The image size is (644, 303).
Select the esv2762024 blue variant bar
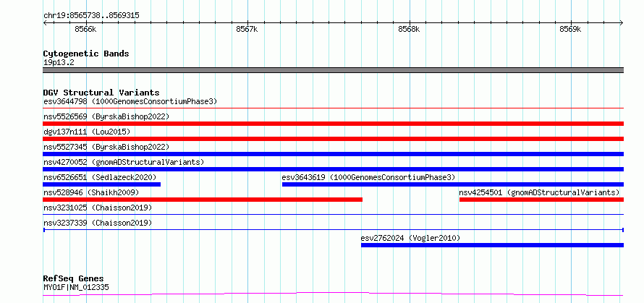(493, 245)
